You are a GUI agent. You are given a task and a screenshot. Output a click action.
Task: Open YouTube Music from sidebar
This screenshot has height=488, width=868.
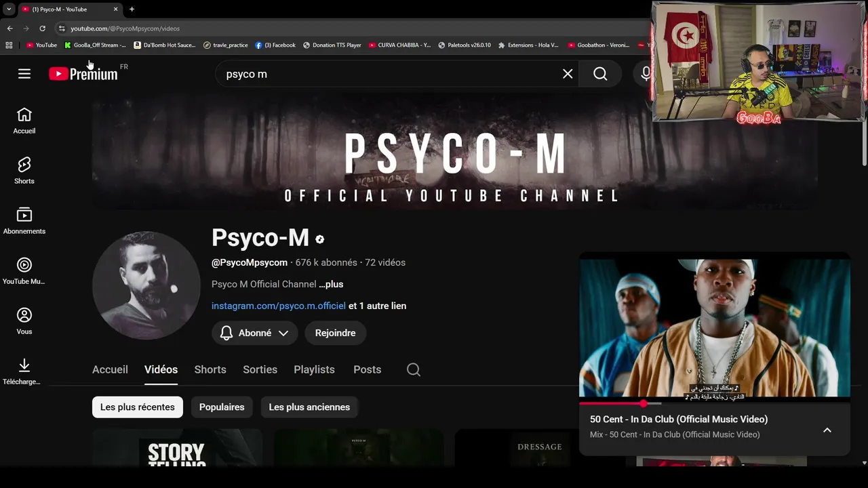click(x=24, y=271)
